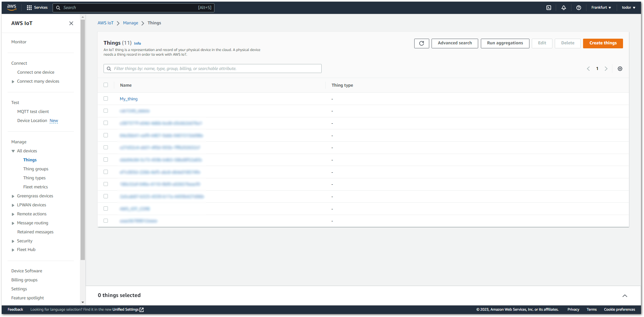This screenshot has width=644, height=317.
Task: Open Billing groups
Action: [x=24, y=280]
